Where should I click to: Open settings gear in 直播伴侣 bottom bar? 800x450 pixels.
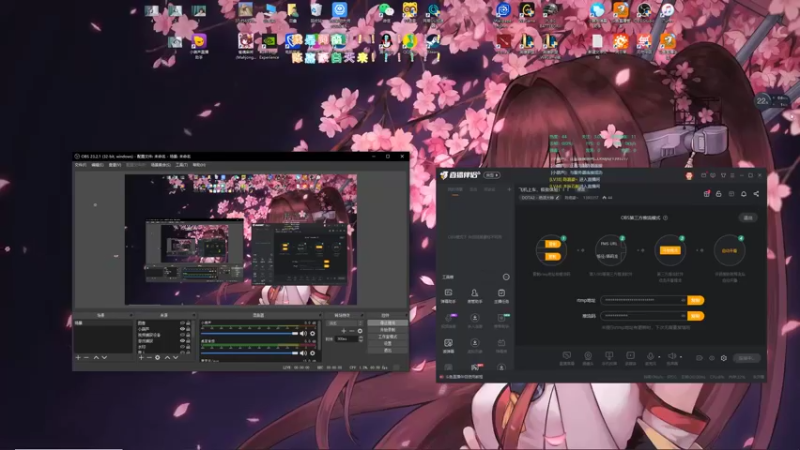pyautogui.click(x=723, y=358)
